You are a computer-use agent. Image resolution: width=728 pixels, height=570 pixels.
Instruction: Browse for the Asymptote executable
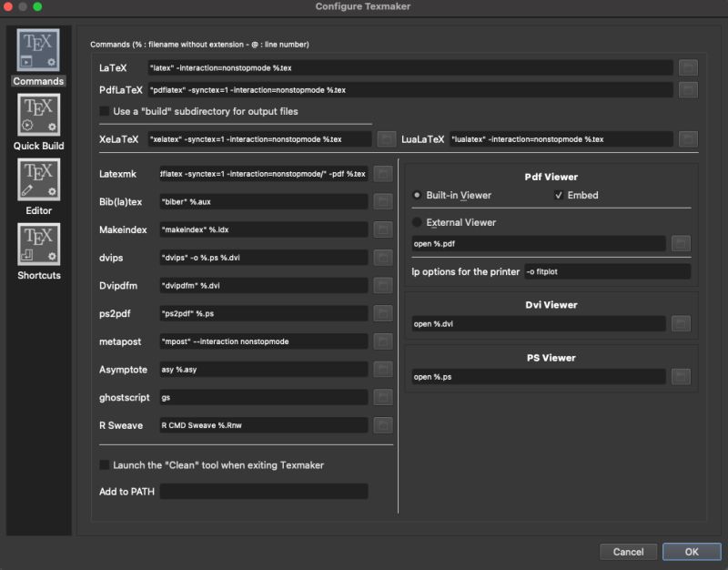pos(383,370)
